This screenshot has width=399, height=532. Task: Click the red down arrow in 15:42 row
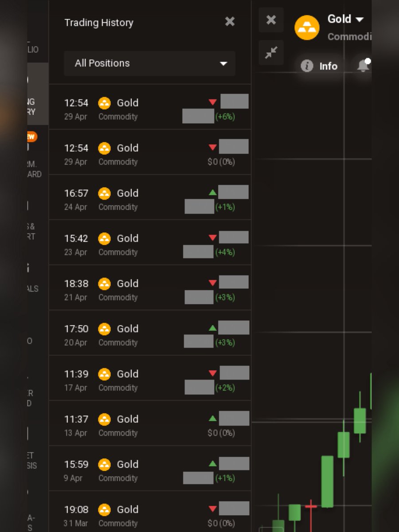pyautogui.click(x=212, y=238)
